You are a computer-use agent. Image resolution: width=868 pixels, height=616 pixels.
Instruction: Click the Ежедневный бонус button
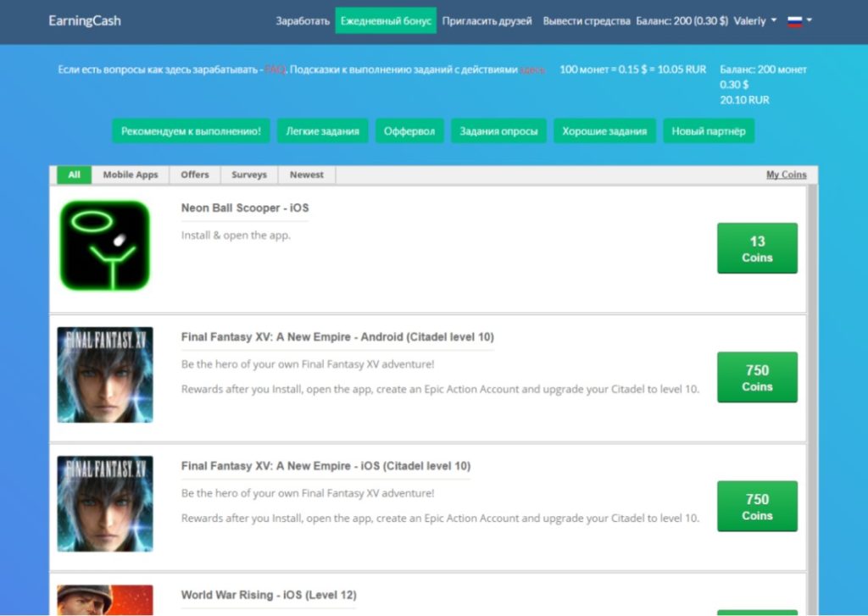point(386,21)
